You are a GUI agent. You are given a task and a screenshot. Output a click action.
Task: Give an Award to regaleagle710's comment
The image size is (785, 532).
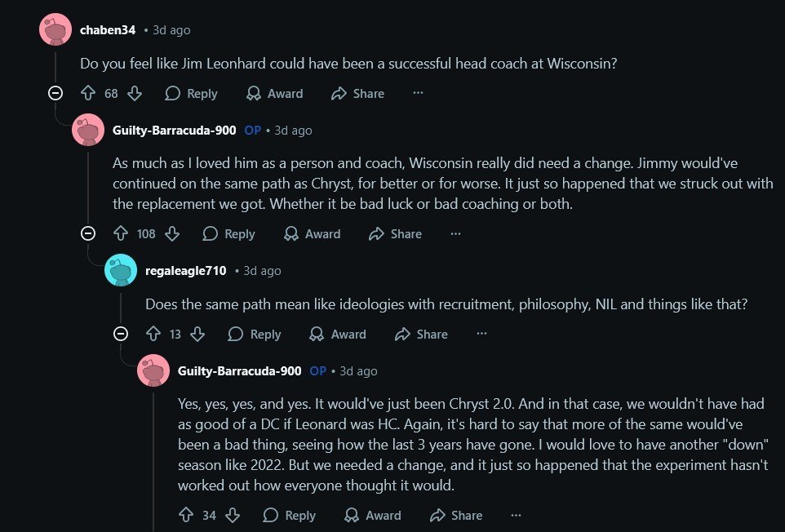click(x=339, y=334)
